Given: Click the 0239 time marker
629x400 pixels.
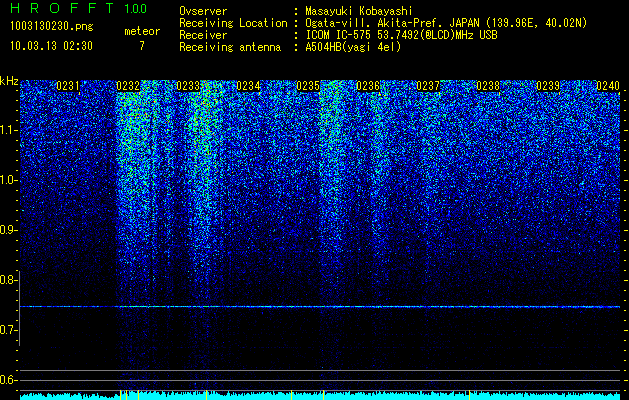Looking at the screenshot, I should tap(548, 86).
